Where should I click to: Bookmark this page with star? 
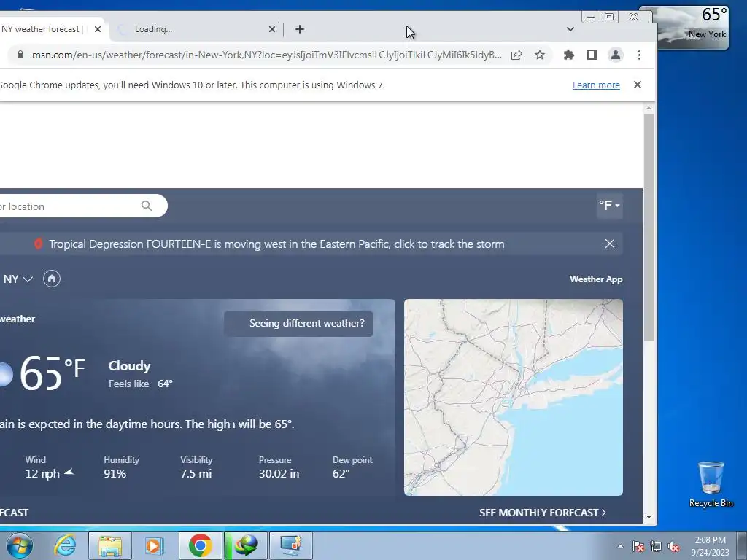[539, 55]
